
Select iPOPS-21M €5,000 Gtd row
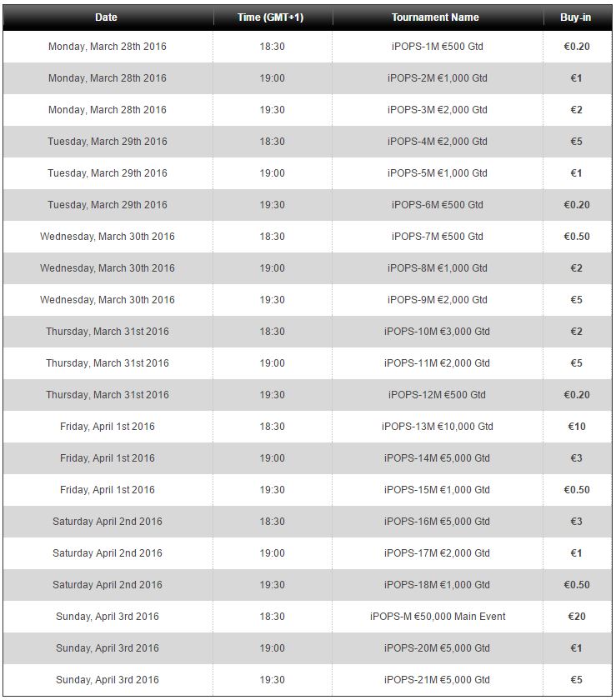308,680
